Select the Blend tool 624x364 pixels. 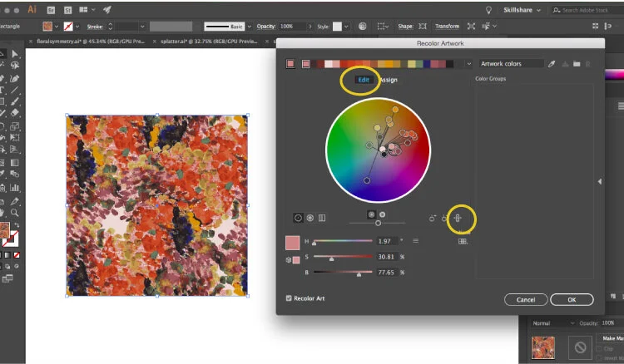coord(15,174)
